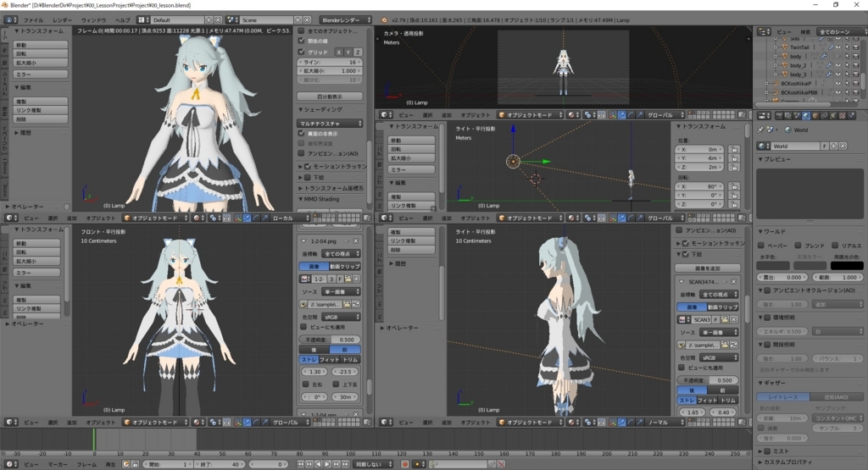Open the timeline フレーム menu
Image resolution: width=868 pixels, height=470 pixels.
coord(86,464)
